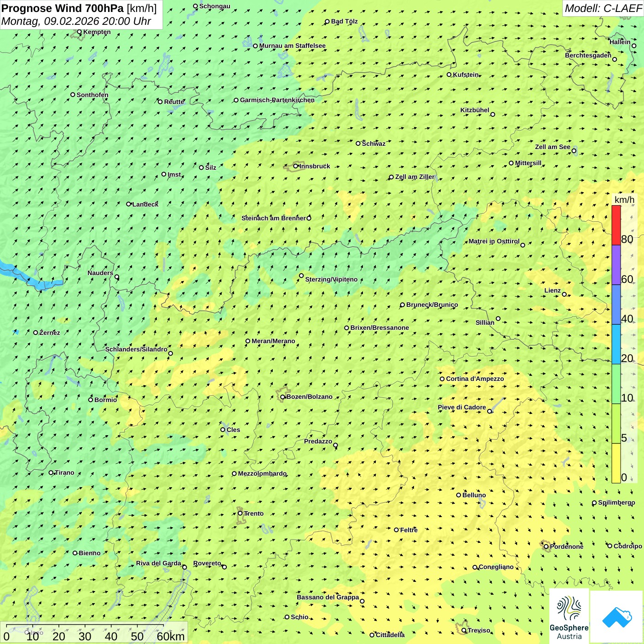The height and width of the screenshot is (644, 644).
Task: Click the Murnau am Staffelsee label
Action: [293, 46]
